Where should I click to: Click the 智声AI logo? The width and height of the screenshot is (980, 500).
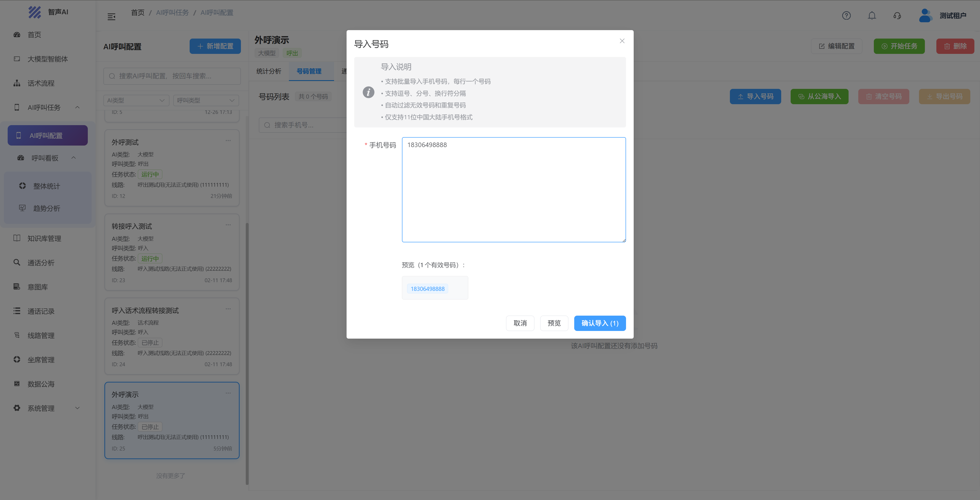pos(35,12)
